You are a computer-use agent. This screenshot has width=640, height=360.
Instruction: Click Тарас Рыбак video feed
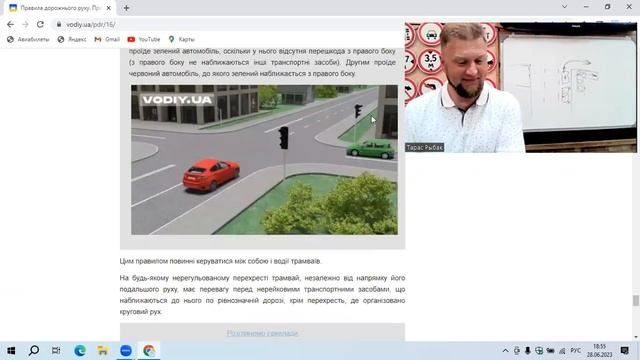click(x=520, y=87)
